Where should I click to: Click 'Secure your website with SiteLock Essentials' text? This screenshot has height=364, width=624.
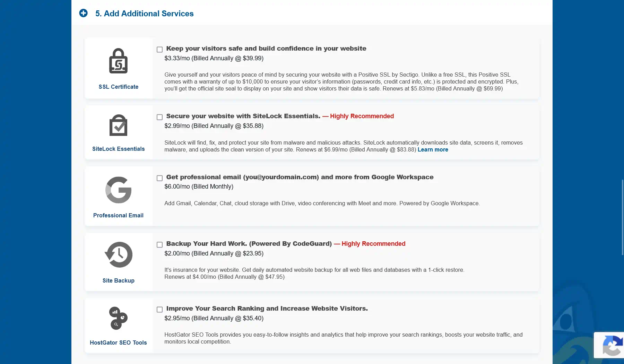(x=243, y=116)
